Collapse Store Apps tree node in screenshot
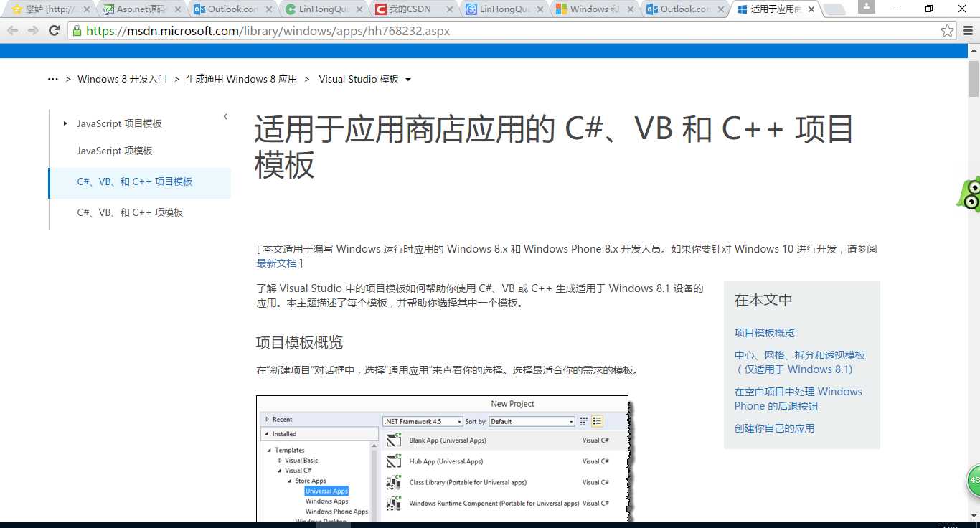The height and width of the screenshot is (528, 980). 290,481
